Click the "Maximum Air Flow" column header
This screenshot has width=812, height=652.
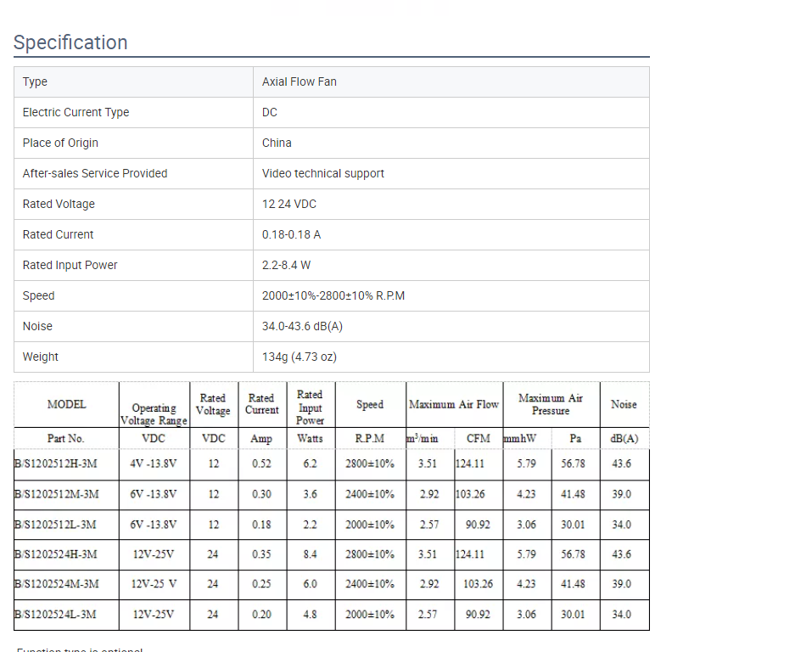(454, 404)
